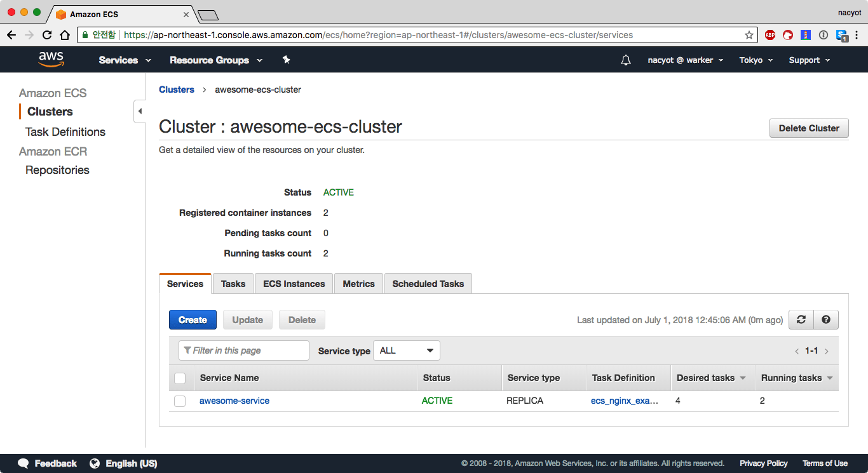Click the help question mark icon
868x473 pixels.
[x=826, y=320]
